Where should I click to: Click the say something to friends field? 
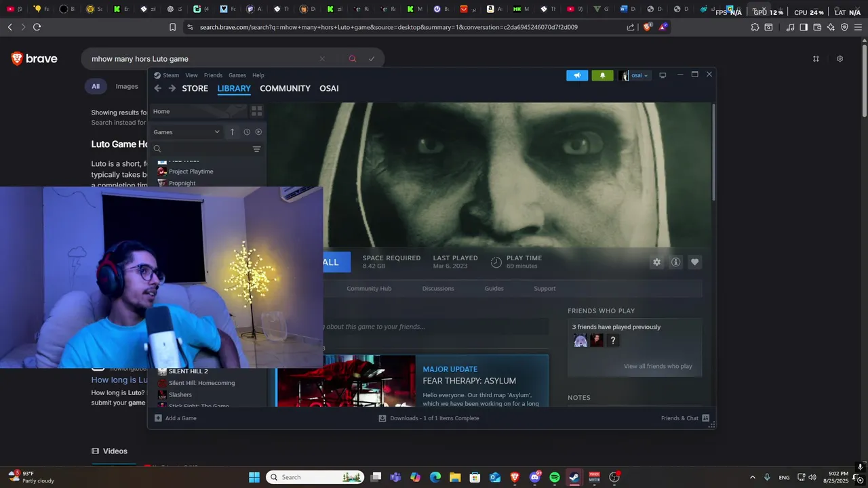435,327
